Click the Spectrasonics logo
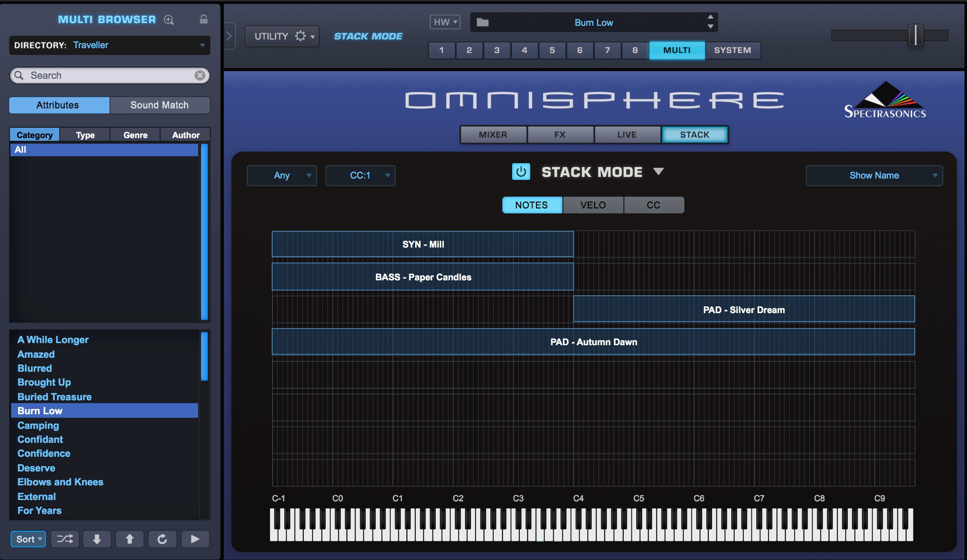 click(x=885, y=100)
